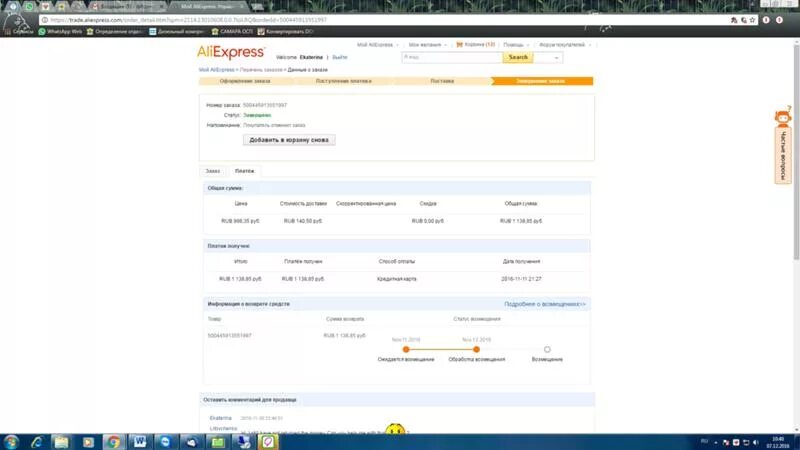The image size is (800, 450).
Task: Open the media player taskbar icon
Action: click(x=88, y=442)
